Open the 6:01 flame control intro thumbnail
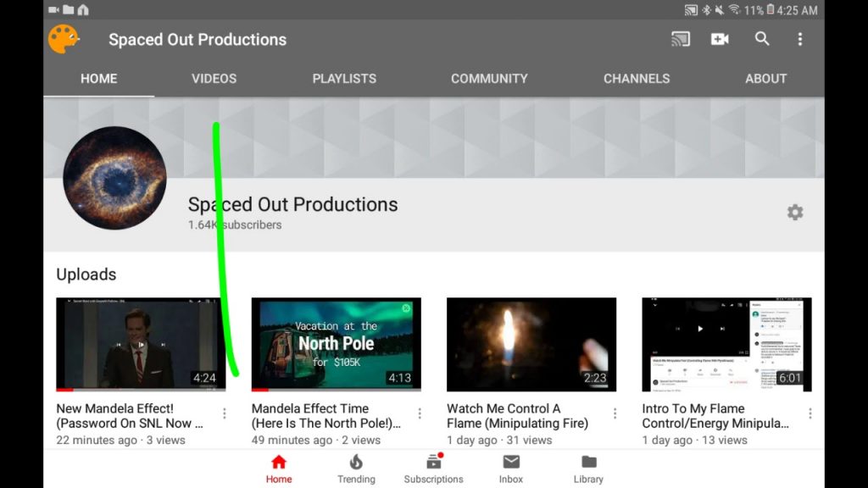Viewport: 868px width, 488px height. point(726,344)
